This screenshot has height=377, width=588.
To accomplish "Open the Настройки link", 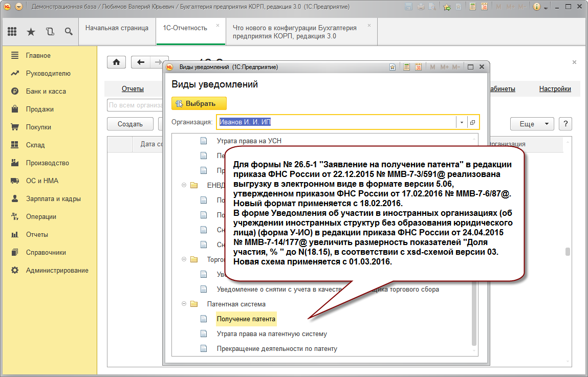I will [555, 89].
